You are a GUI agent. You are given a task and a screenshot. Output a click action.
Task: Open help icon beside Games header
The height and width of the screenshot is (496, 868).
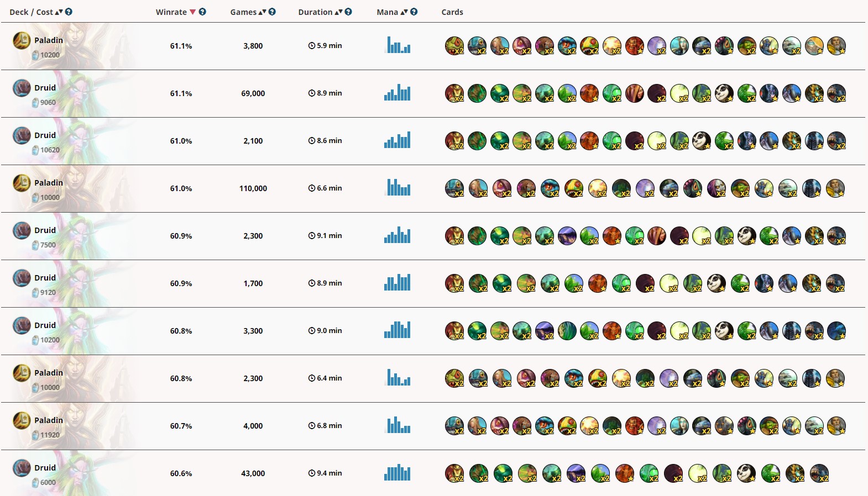pyautogui.click(x=272, y=12)
